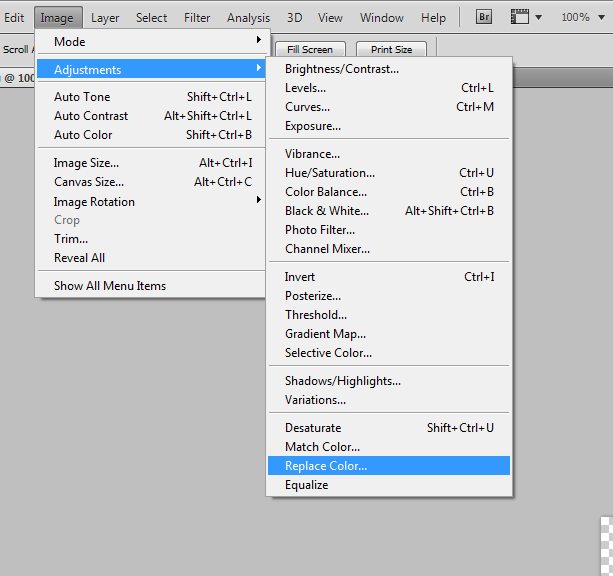Viewport: 613px width, 576px height.
Task: Choose Shadows/Highlights adjustment
Action: 342,381
